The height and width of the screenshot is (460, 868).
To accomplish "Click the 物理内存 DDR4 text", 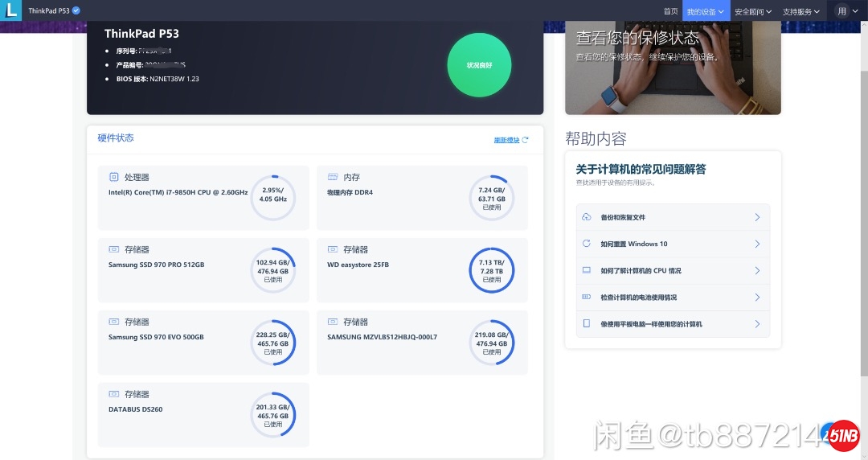I will click(x=350, y=192).
